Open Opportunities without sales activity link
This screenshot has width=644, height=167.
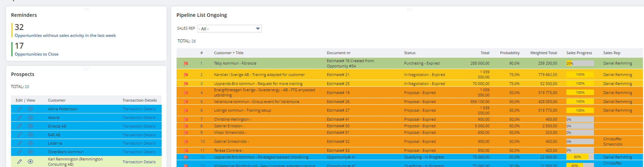[x=65, y=36]
